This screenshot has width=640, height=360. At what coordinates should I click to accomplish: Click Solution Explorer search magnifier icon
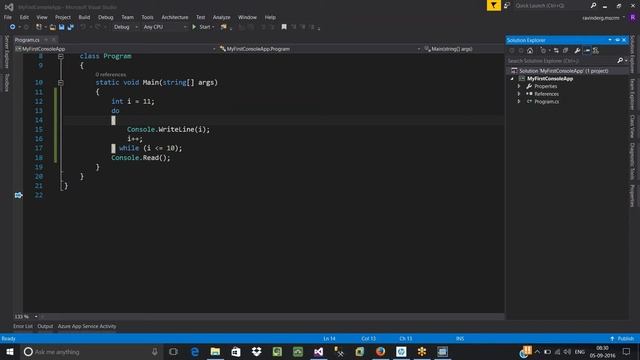coord(620,61)
